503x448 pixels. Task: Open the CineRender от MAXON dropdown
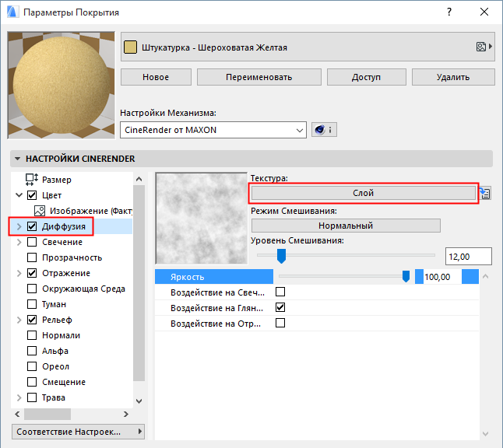(213, 130)
